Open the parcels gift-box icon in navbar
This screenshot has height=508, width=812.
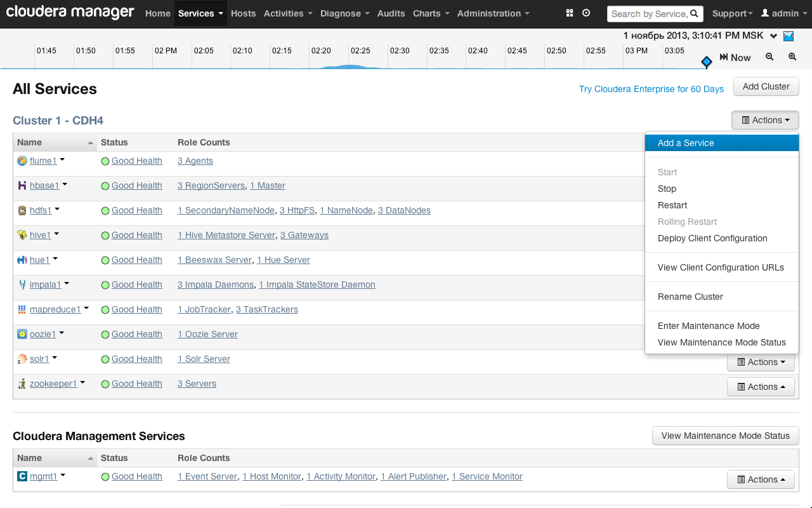pos(570,13)
